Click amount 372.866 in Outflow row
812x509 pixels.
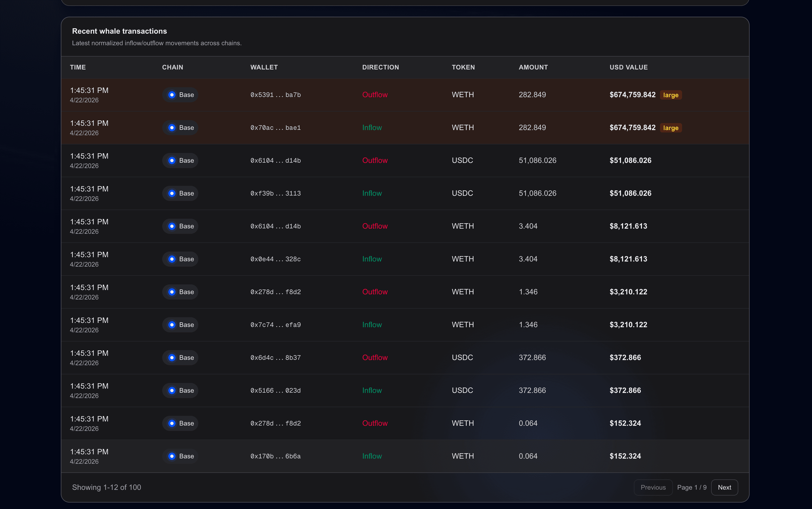[x=532, y=358]
